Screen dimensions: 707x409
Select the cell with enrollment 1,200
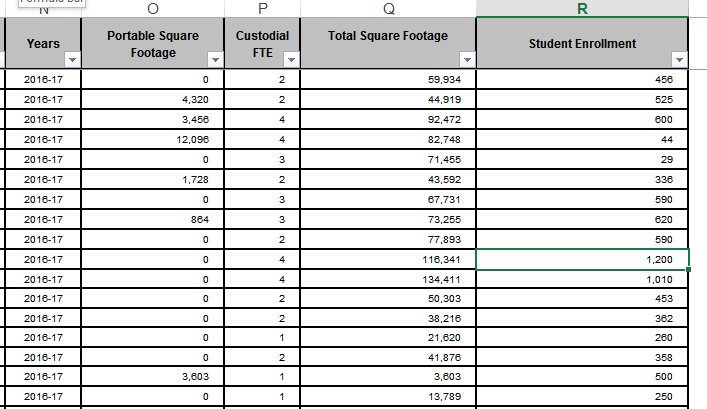click(x=582, y=259)
